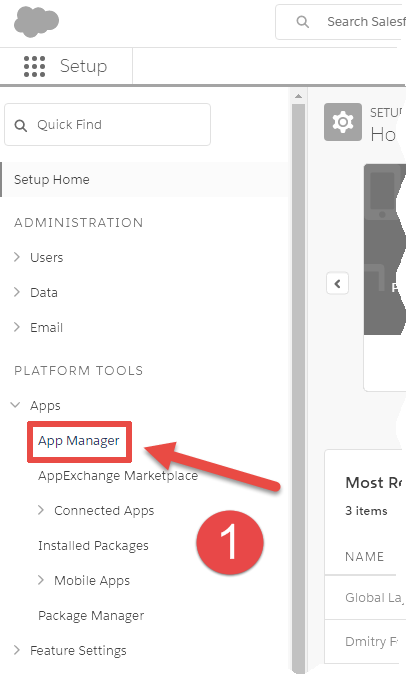Click the Setup gear icon
Screen dimensions: 407x675
[x=343, y=122]
